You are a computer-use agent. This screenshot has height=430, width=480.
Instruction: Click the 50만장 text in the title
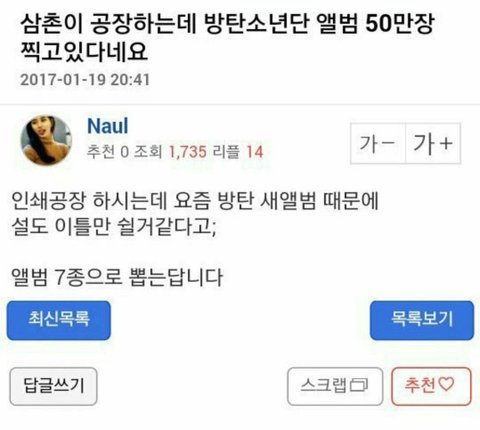tap(400, 25)
